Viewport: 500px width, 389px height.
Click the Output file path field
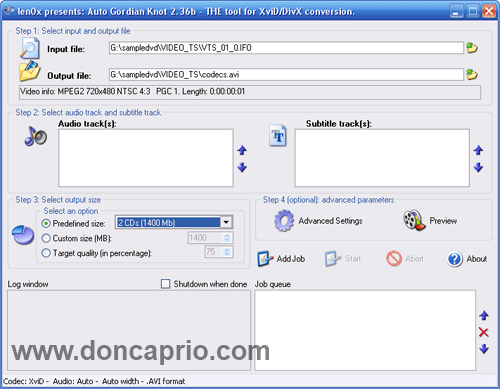(286, 74)
